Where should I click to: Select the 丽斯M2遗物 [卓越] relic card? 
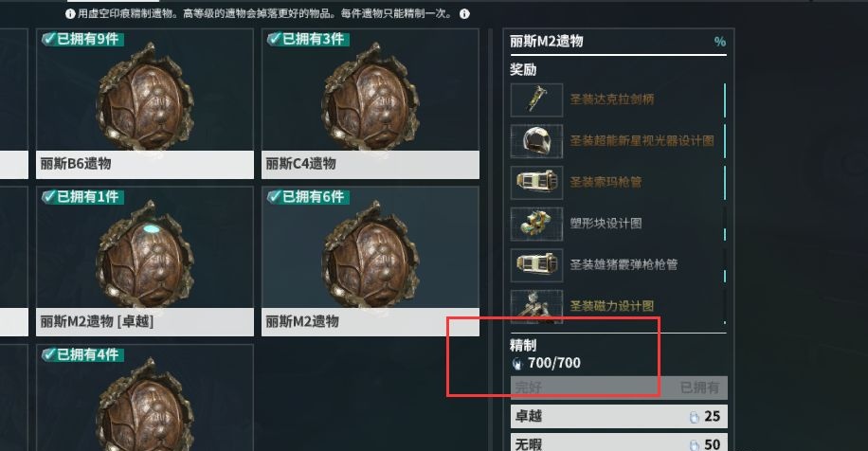coord(145,262)
